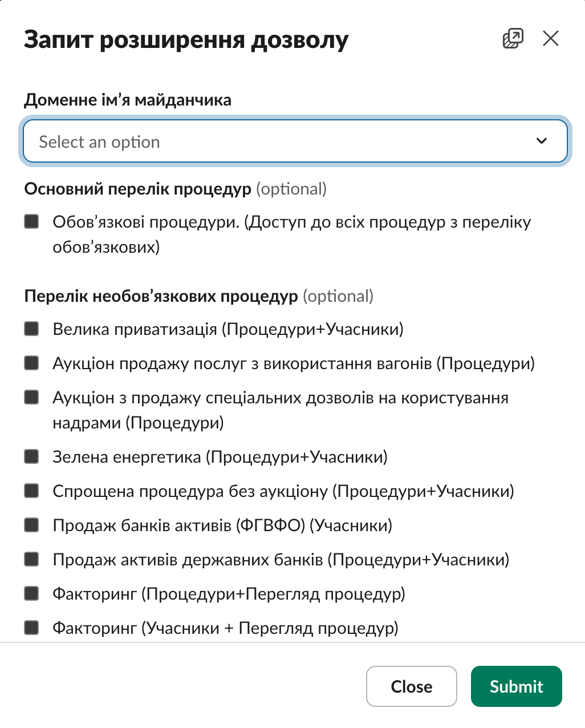Tick the Продаж банків активів (ФГВФО) checkbox
This screenshot has width=585, height=728.
pos(32,525)
